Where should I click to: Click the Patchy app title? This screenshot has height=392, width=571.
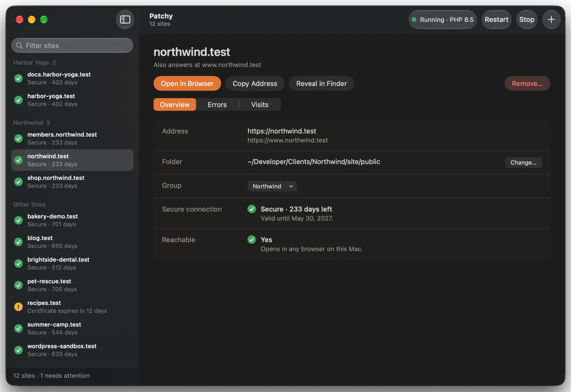coord(161,16)
